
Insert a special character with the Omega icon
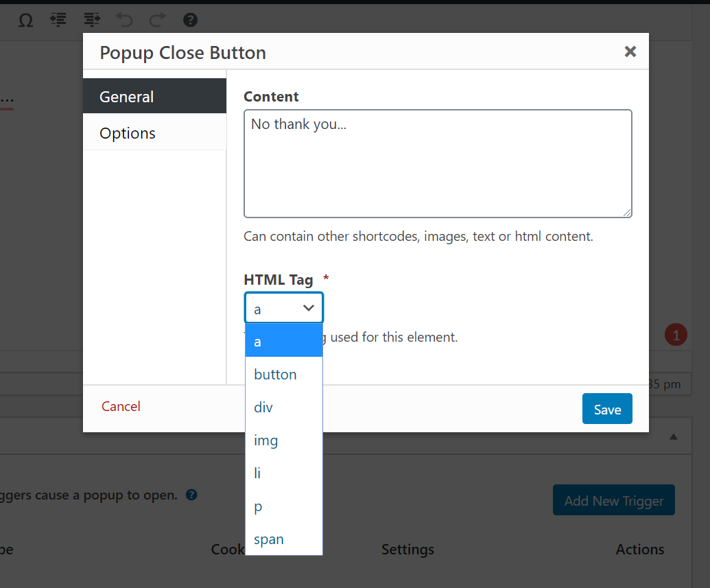[x=25, y=21]
